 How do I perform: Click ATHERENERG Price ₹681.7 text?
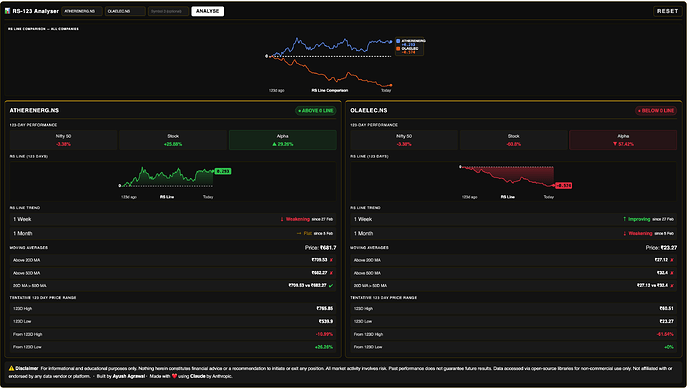[320, 248]
